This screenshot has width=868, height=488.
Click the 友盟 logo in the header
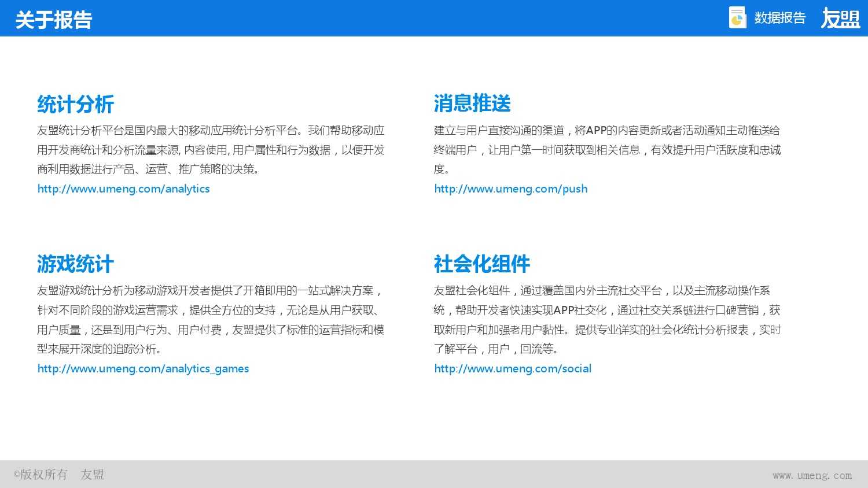coord(840,19)
